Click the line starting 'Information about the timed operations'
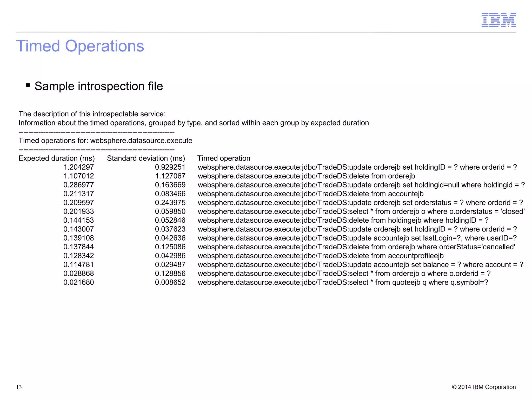The height and width of the screenshot is (399, 532). point(194,123)
